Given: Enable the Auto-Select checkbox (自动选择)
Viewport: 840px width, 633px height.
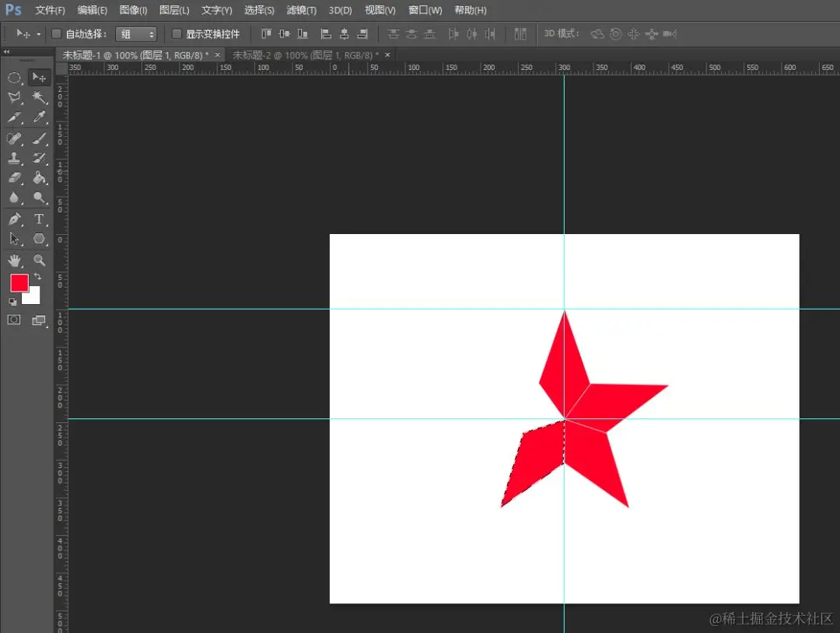Looking at the screenshot, I should pyautogui.click(x=56, y=34).
